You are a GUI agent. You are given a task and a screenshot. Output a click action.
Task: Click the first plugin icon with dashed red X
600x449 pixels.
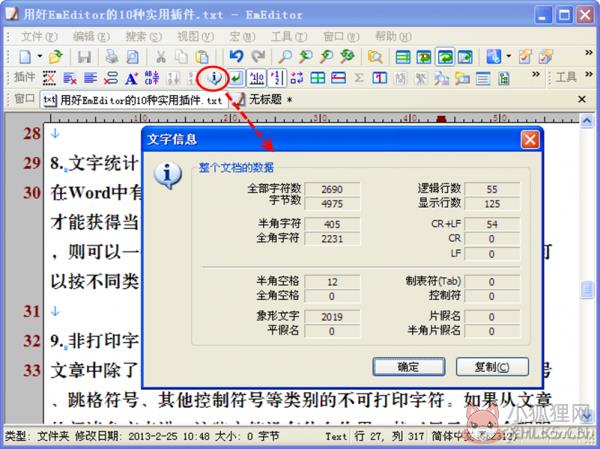coord(49,78)
